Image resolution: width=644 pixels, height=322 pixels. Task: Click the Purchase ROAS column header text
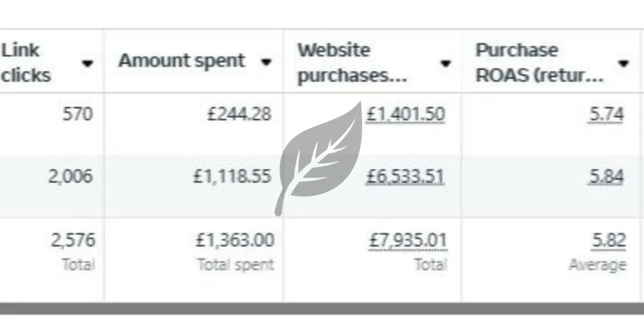click(539, 63)
